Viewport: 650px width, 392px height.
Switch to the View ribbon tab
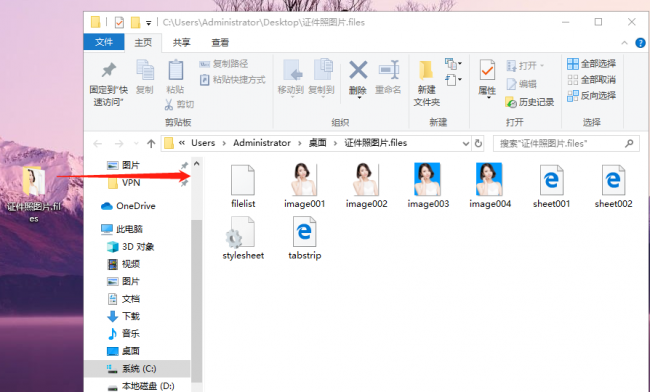(220, 42)
